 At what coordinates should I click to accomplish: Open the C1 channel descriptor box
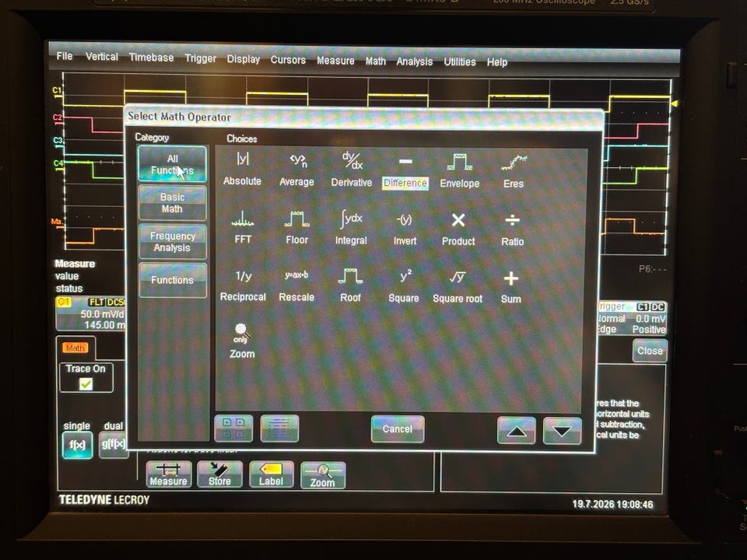click(x=90, y=313)
